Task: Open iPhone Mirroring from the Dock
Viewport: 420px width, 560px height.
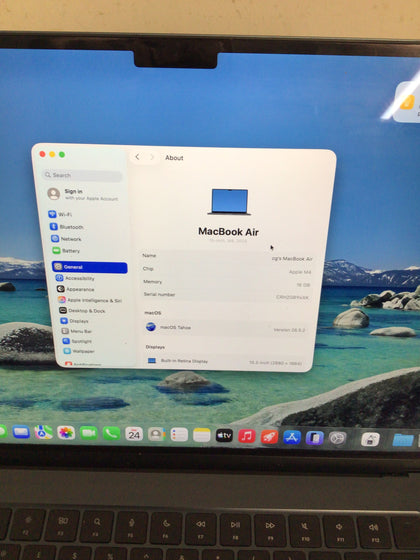Action: point(315,438)
